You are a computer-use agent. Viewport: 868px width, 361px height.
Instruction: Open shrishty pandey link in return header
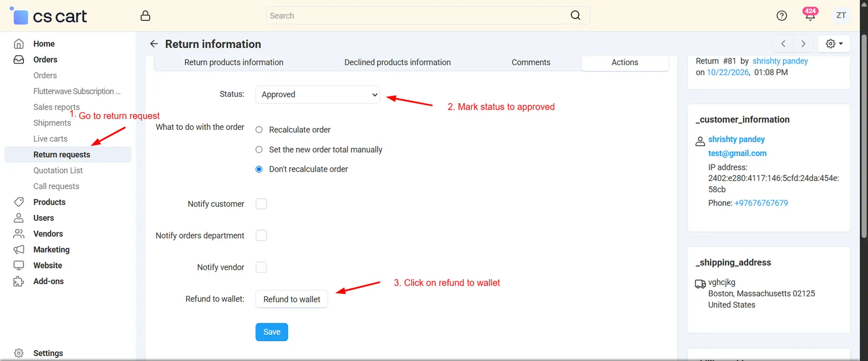click(x=780, y=61)
